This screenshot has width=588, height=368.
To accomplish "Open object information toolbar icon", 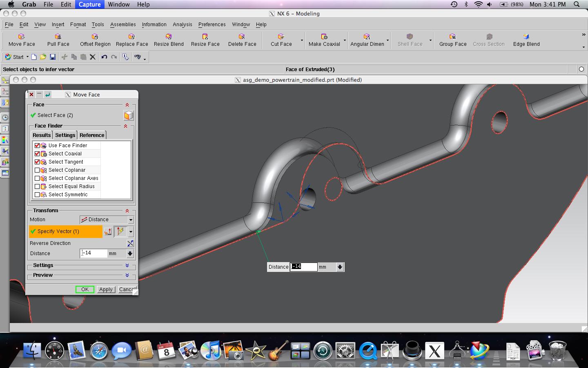I will 125,57.
